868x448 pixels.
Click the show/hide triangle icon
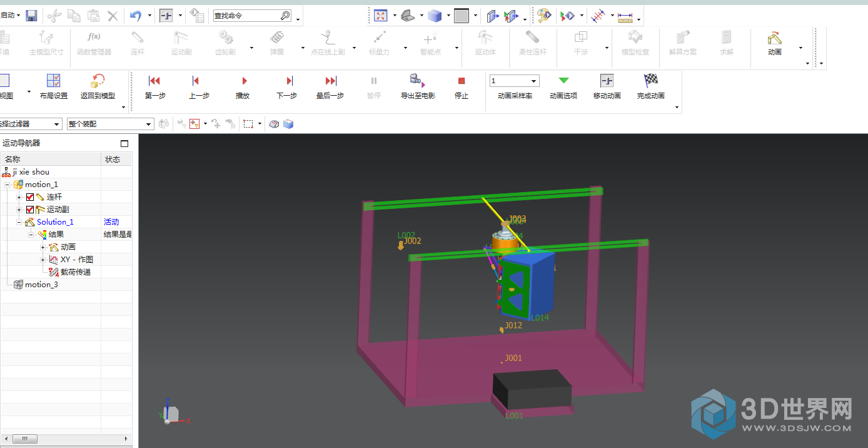[x=567, y=16]
